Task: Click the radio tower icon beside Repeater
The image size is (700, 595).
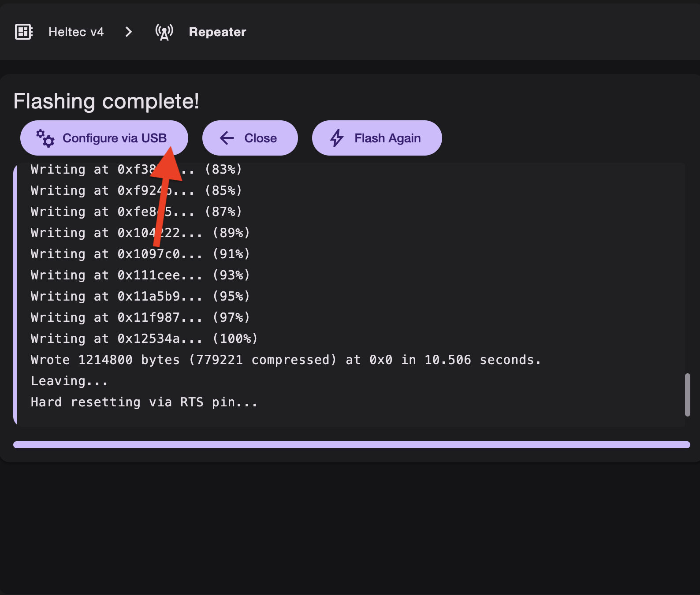Action: pos(164,32)
